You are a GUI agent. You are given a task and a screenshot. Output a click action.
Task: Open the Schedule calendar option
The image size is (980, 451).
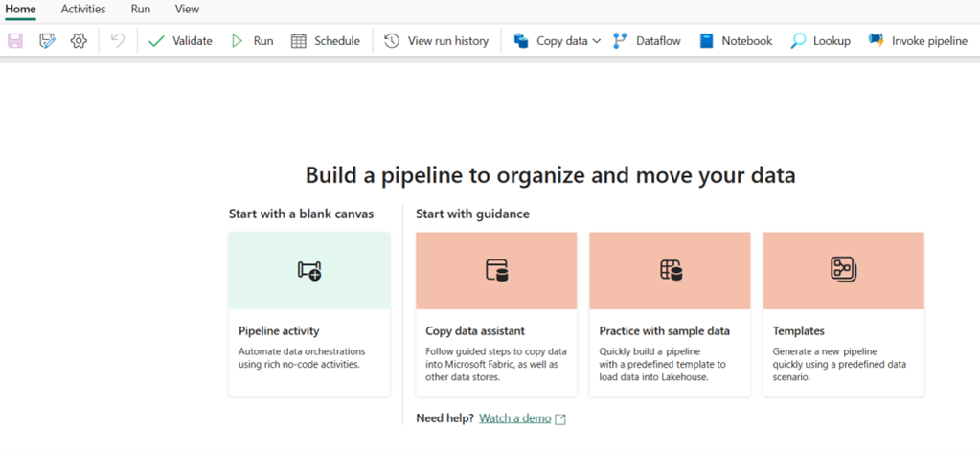pos(325,41)
